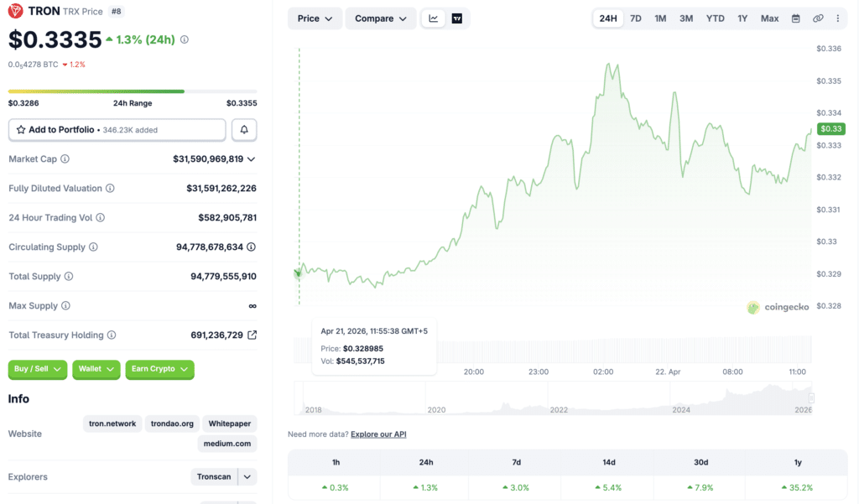Switch to TradingView chart view
The height and width of the screenshot is (504, 859).
(x=457, y=18)
